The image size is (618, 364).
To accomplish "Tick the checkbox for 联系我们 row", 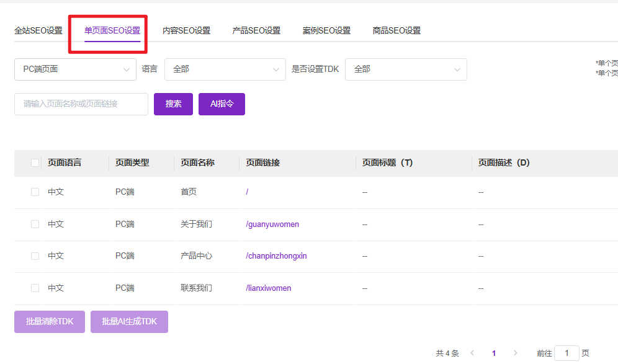I will (35, 288).
